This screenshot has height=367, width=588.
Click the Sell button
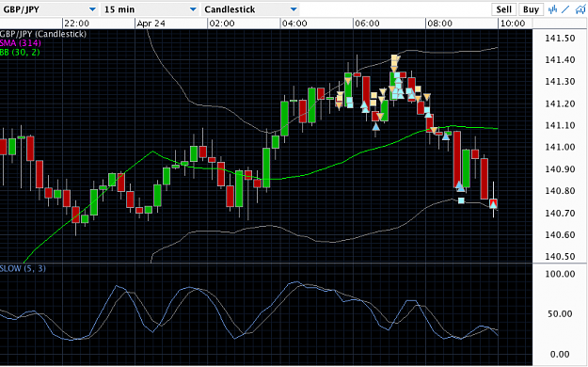[x=503, y=9]
